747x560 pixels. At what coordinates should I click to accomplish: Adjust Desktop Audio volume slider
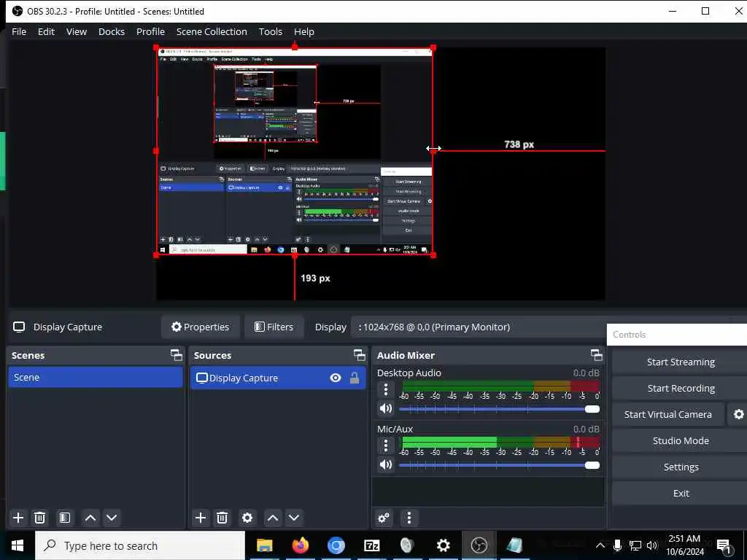[499, 409]
